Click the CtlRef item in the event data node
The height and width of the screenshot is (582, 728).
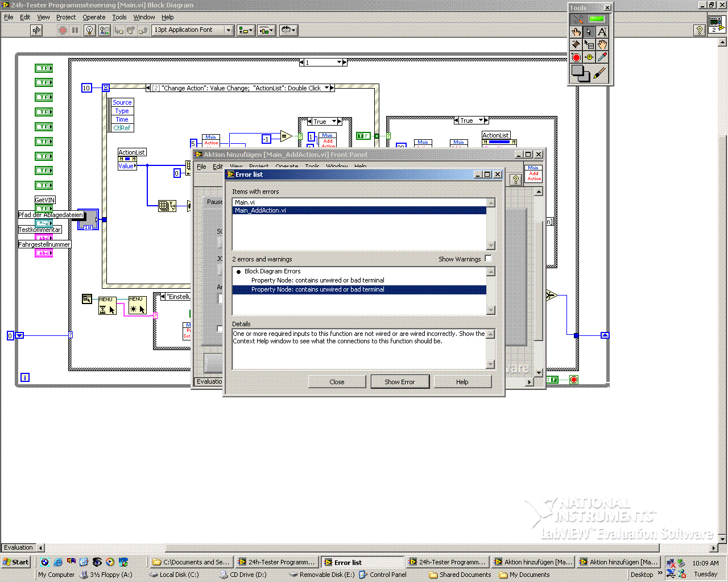coord(122,128)
